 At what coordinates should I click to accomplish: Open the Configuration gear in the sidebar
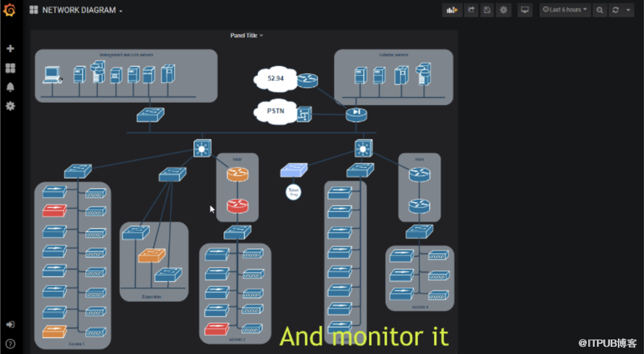(10, 106)
